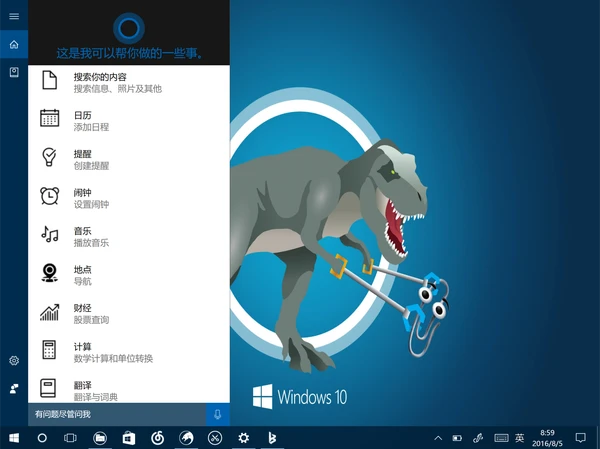Image resolution: width=600 pixels, height=449 pixels.
Task: Select 搜索信息、照片及其他 subtitle text
Action: click(117, 89)
